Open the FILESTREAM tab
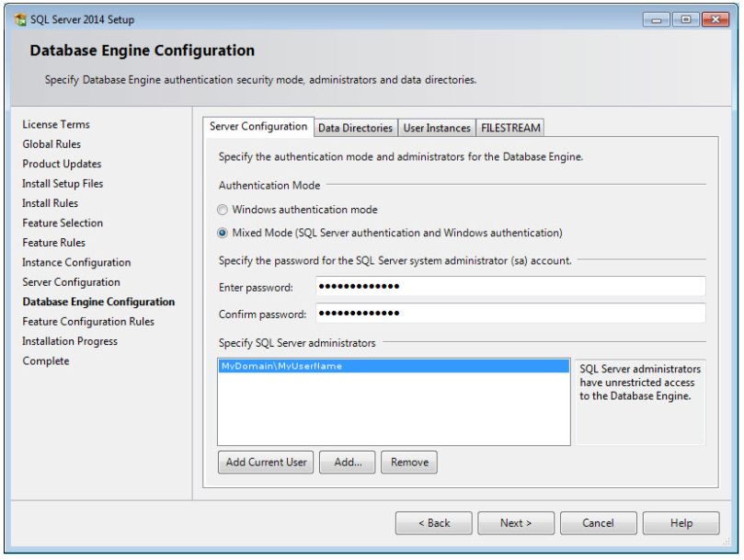This screenshot has height=560, width=744. pyautogui.click(x=509, y=128)
